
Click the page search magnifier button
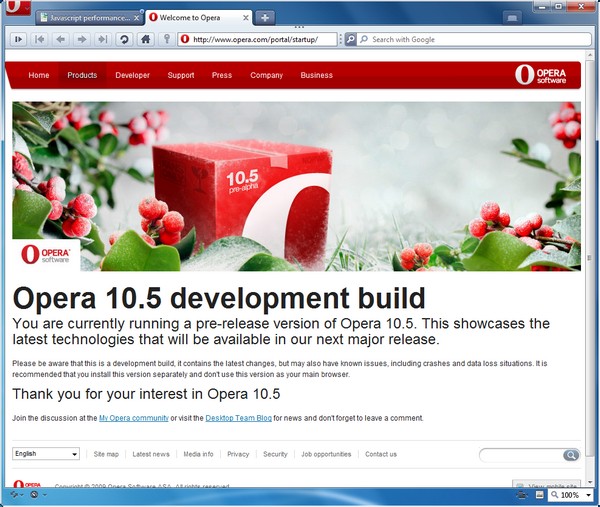pyautogui.click(x=571, y=455)
